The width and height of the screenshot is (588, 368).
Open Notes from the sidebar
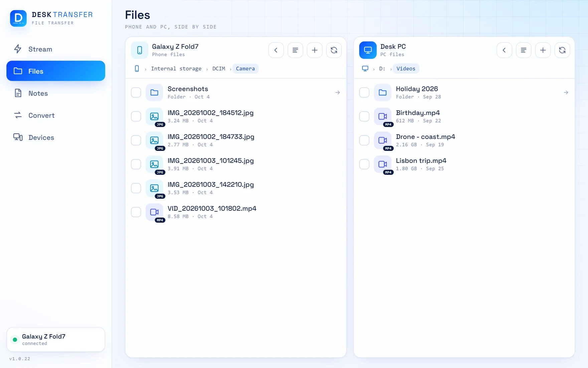coord(56,93)
